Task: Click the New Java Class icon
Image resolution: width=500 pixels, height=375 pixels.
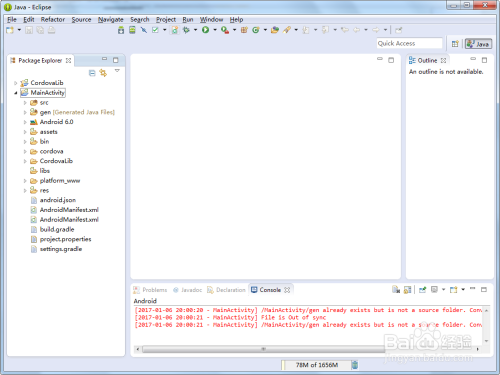Action: pos(256,30)
